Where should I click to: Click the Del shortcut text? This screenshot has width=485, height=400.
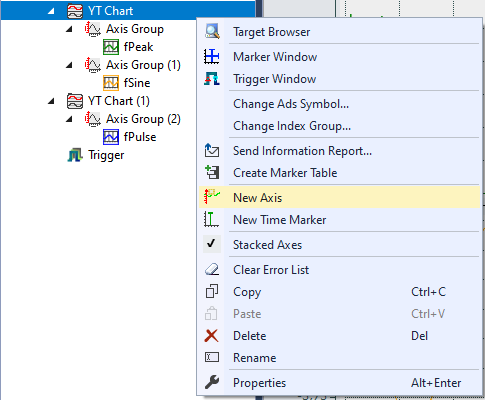click(419, 336)
